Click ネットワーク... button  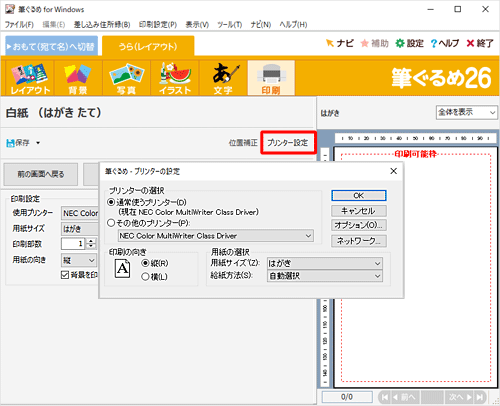pyautogui.click(x=359, y=241)
